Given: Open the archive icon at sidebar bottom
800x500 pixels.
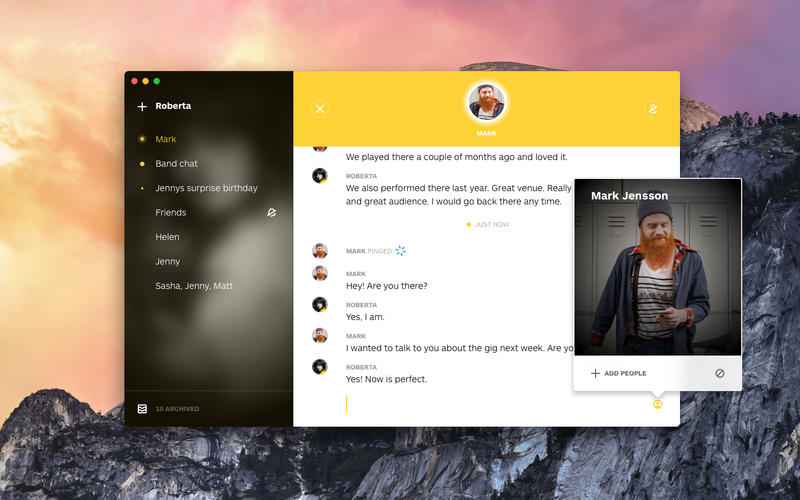Looking at the screenshot, I should tap(142, 408).
